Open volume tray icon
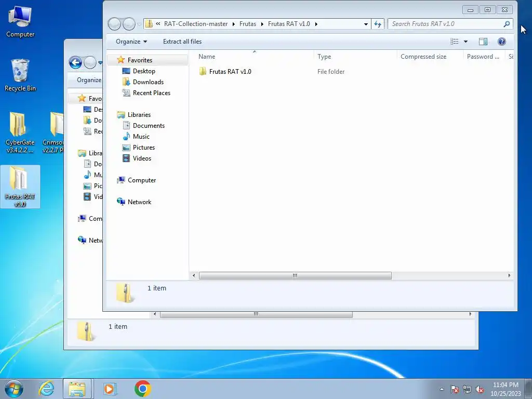Screen dimensions: 532x399 tap(480, 390)
